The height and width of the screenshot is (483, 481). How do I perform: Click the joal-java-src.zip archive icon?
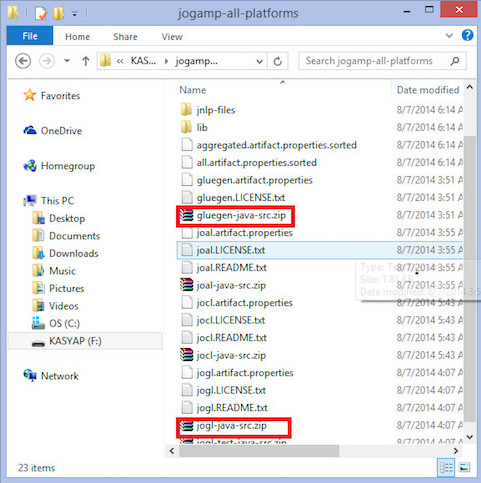point(186,285)
